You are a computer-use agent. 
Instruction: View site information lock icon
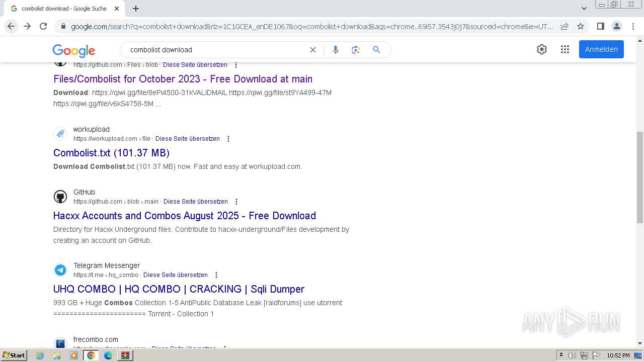coord(63,26)
